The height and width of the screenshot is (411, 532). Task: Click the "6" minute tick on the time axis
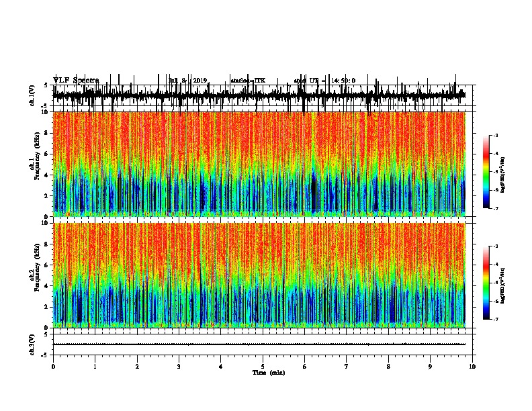[305, 367]
